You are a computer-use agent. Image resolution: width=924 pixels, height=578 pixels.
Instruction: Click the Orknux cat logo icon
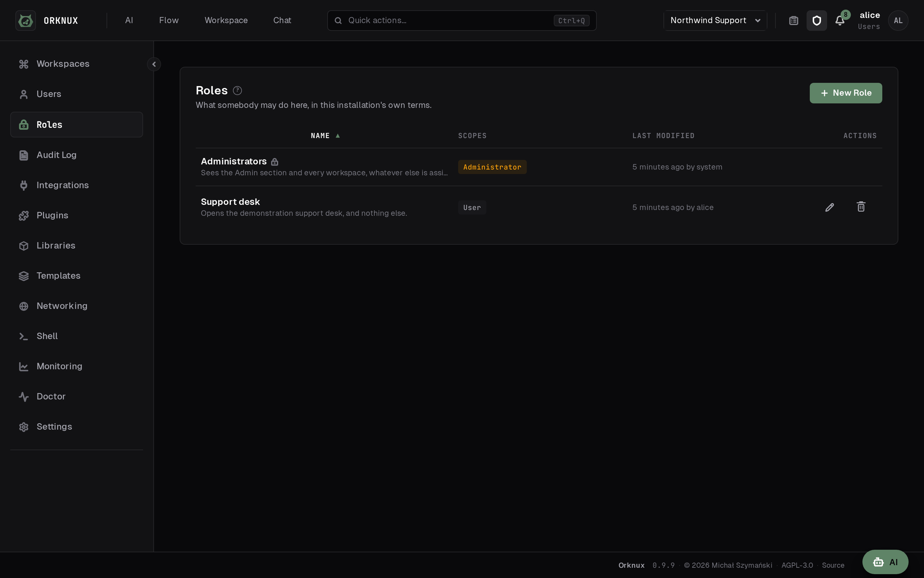click(26, 20)
